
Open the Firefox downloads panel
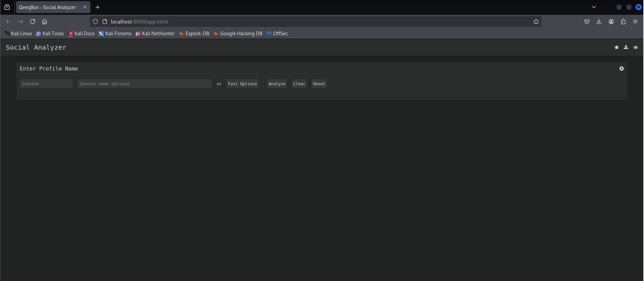point(599,21)
